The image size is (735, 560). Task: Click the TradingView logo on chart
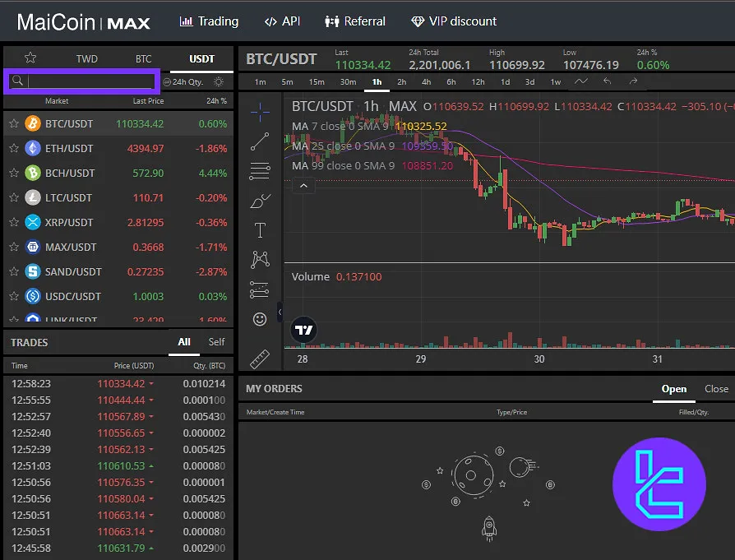[303, 330]
